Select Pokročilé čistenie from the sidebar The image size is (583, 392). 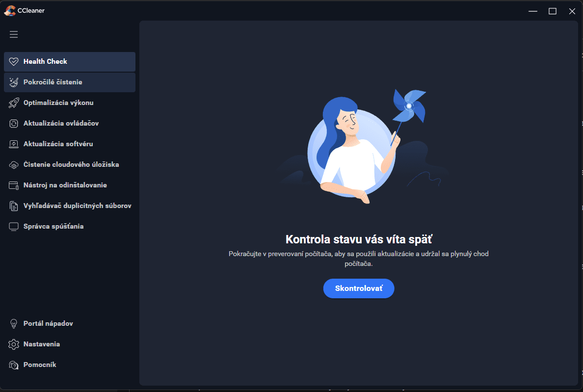pyautogui.click(x=54, y=82)
